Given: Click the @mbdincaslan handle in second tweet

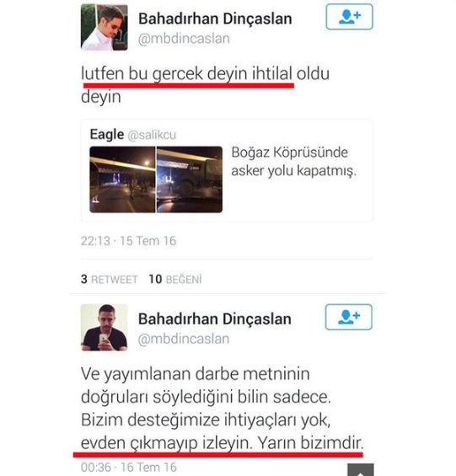Looking at the screenshot, I should (184, 339).
